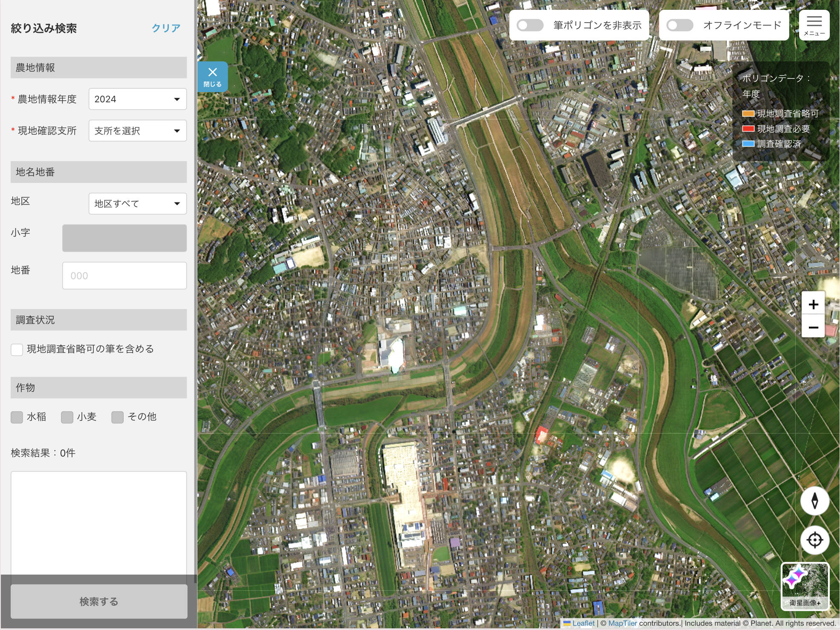Screen dimensions: 840x630
Task: Tick the 水稲 crop checkbox
Action: pos(17,417)
